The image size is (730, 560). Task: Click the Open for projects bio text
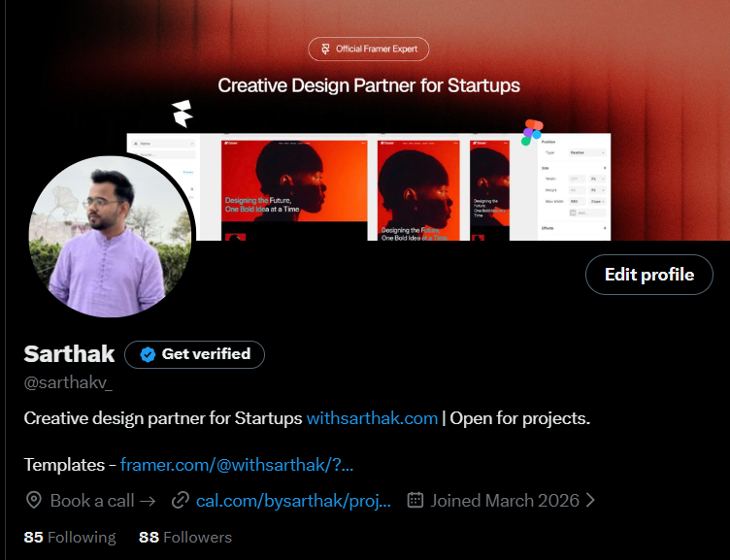coord(520,418)
